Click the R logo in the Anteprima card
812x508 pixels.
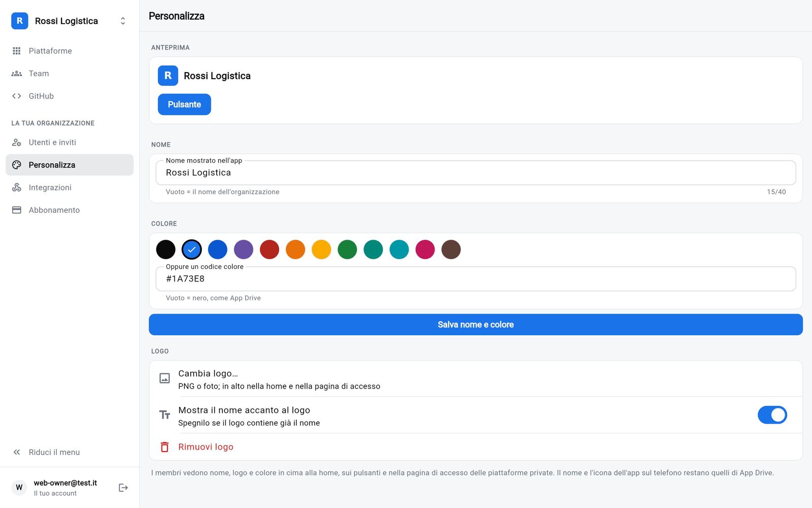[x=168, y=76]
